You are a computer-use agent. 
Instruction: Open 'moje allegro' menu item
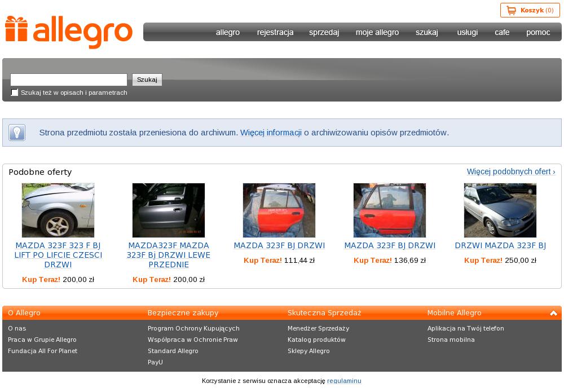click(377, 32)
